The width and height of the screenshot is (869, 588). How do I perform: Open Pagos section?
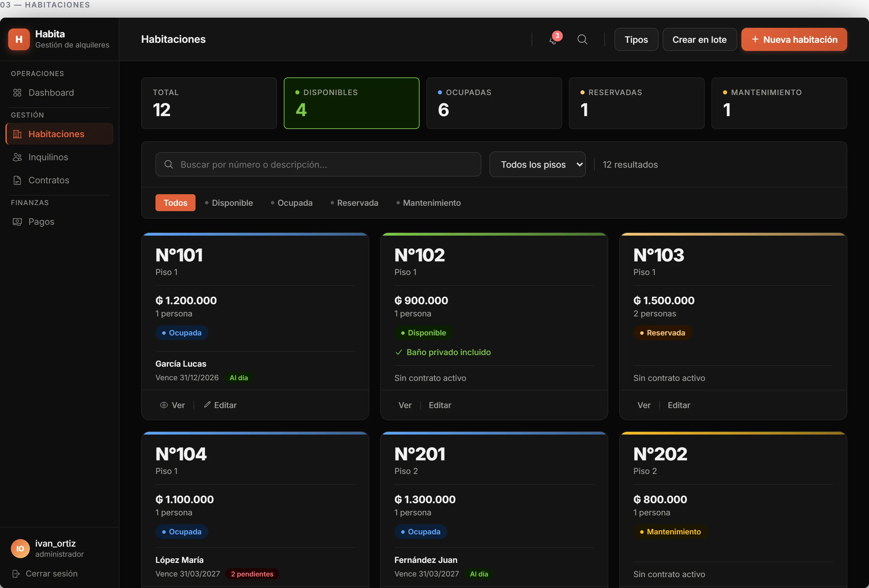(x=59, y=222)
